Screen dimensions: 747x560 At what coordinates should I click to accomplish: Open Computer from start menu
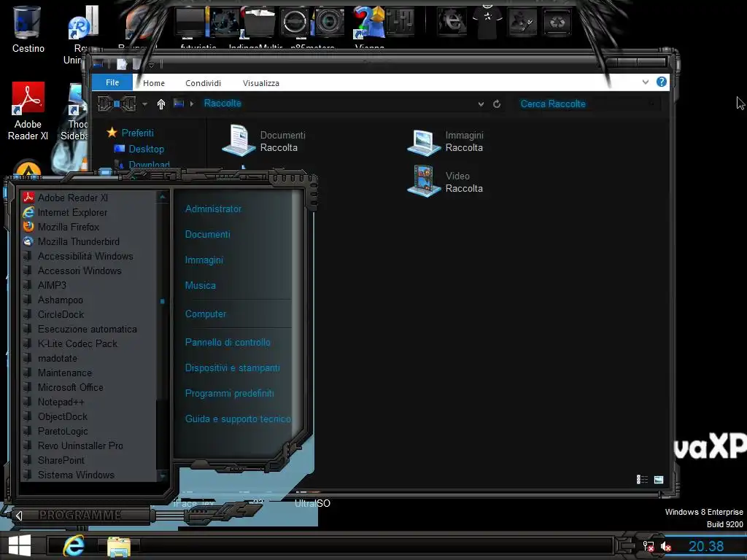(x=205, y=314)
